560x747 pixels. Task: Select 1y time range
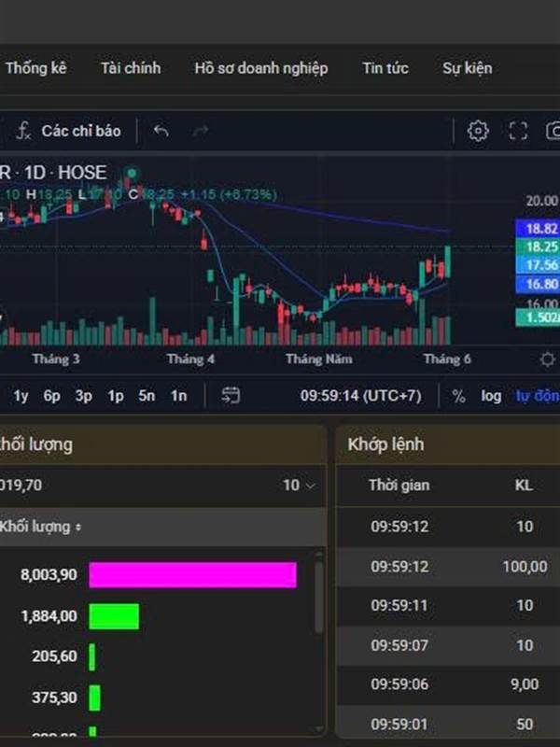click(x=21, y=396)
